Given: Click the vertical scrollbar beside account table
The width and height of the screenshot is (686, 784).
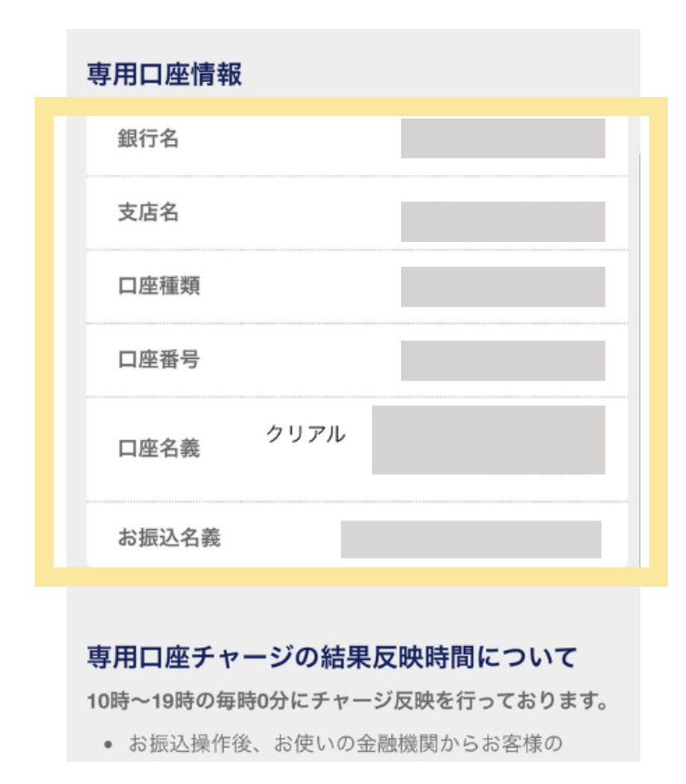Looking at the screenshot, I should coord(640,360).
